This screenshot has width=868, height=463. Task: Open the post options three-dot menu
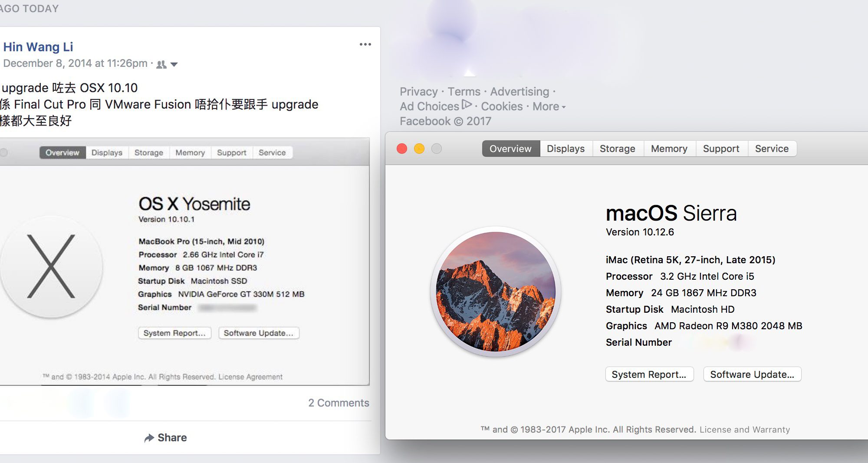[x=365, y=44]
